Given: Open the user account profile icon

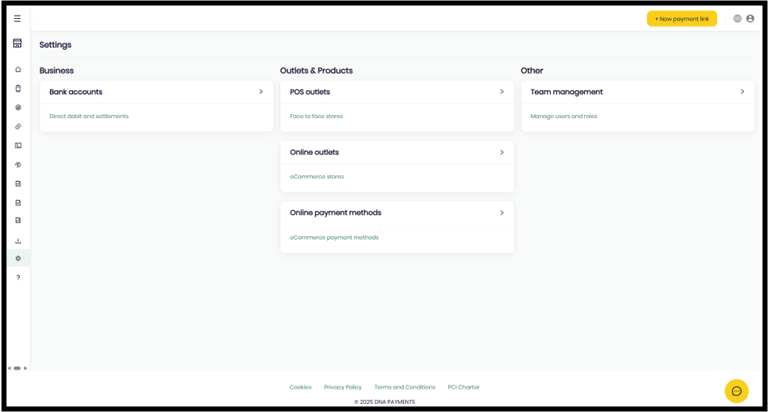Looking at the screenshot, I should (x=750, y=18).
